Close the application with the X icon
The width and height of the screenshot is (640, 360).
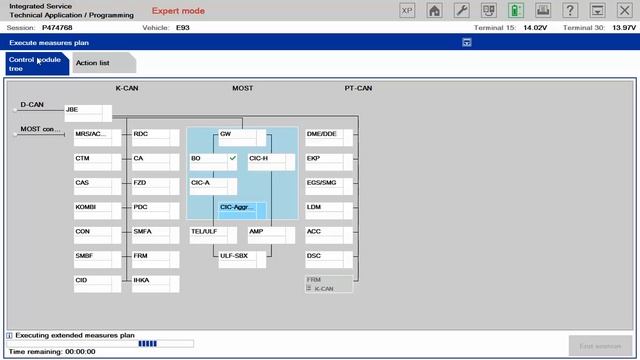(x=624, y=10)
